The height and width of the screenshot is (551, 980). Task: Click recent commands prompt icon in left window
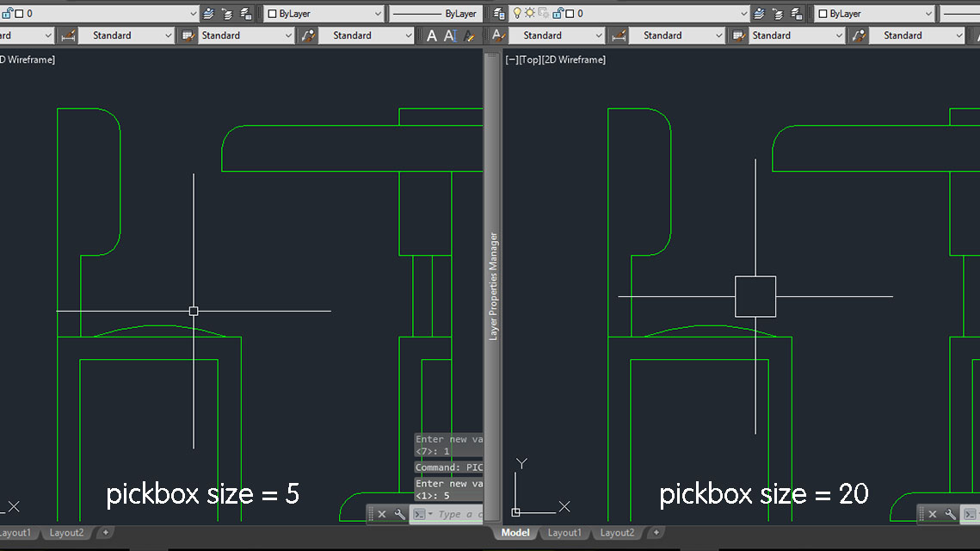(419, 514)
